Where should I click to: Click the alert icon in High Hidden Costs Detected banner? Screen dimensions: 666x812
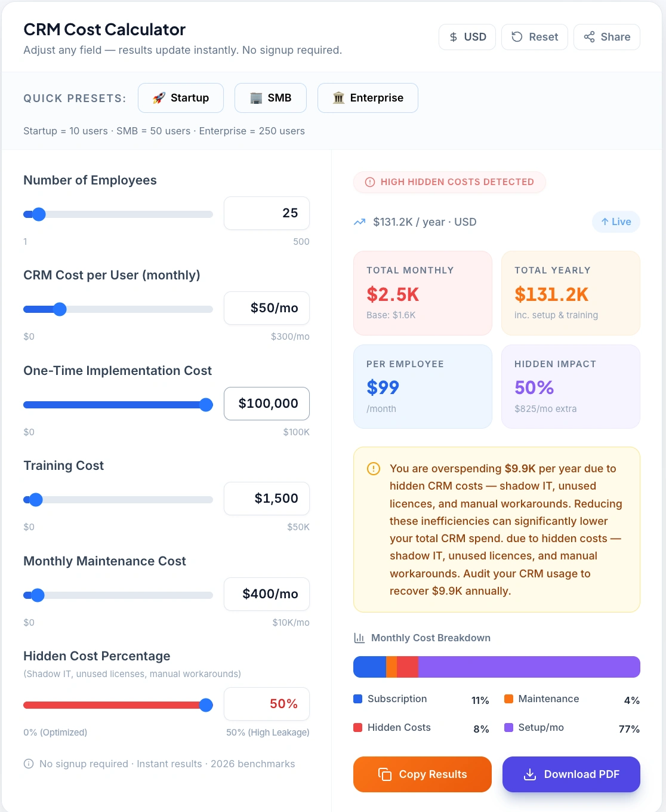(x=370, y=182)
